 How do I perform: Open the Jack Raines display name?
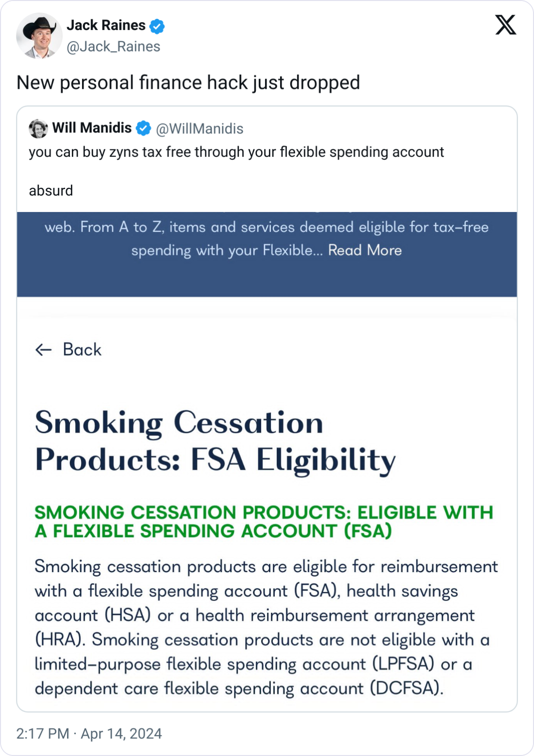tap(106, 25)
